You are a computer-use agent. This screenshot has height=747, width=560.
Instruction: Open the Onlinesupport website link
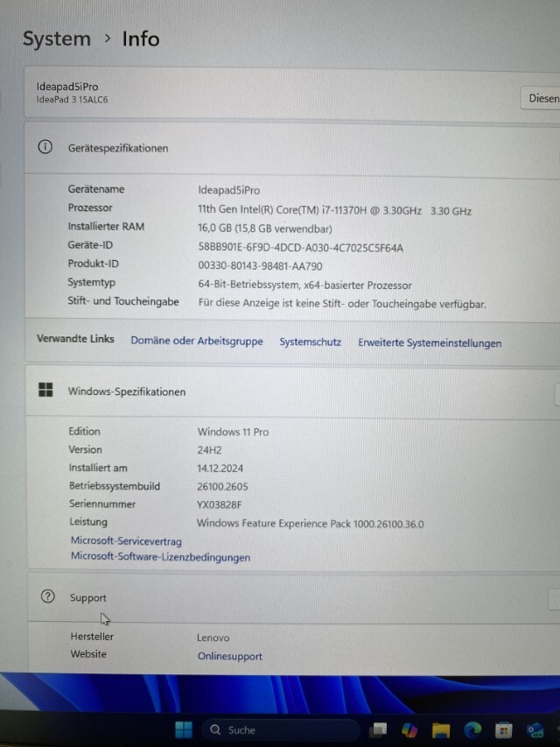tap(229, 656)
